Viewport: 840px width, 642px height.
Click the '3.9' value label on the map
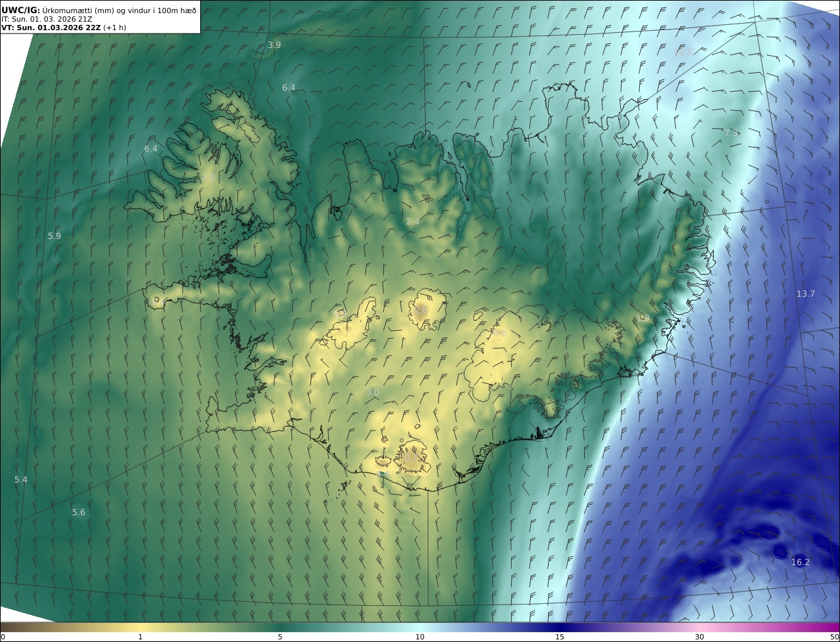(274, 45)
